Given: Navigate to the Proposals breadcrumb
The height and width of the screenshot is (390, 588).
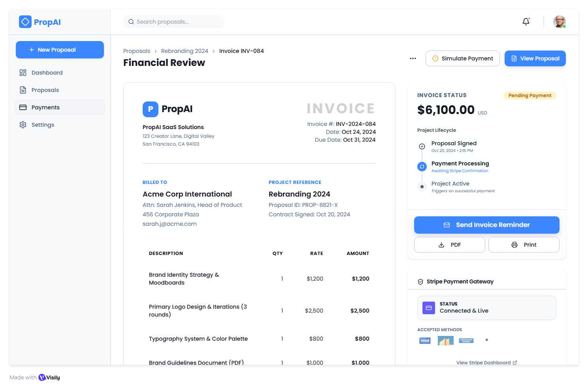Looking at the screenshot, I should coord(136,51).
